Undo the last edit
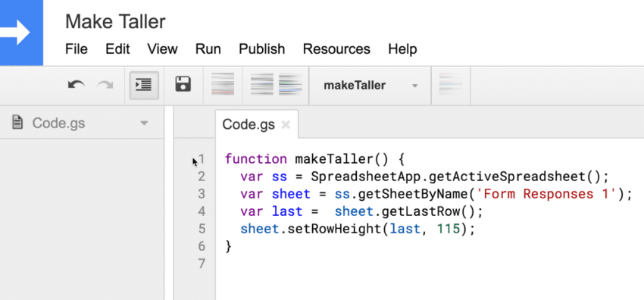 click(76, 85)
